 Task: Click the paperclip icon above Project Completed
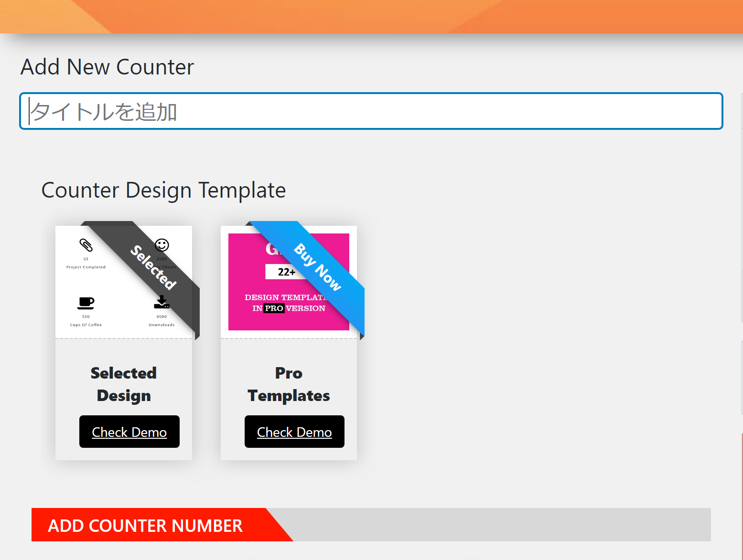86,245
